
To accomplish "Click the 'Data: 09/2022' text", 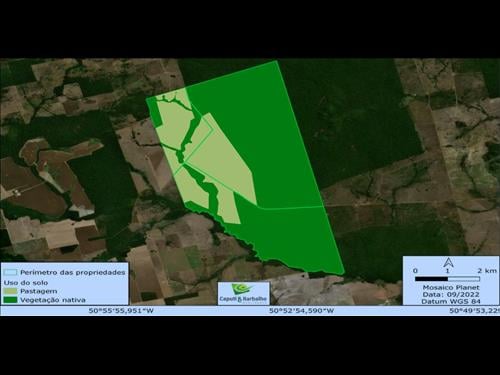I will coord(451,294).
